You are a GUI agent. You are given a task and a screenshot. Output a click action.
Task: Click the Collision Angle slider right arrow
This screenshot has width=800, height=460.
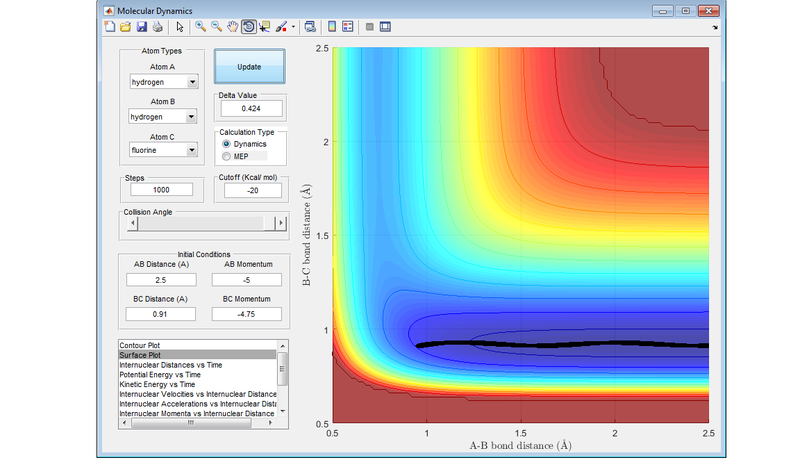(x=280, y=224)
